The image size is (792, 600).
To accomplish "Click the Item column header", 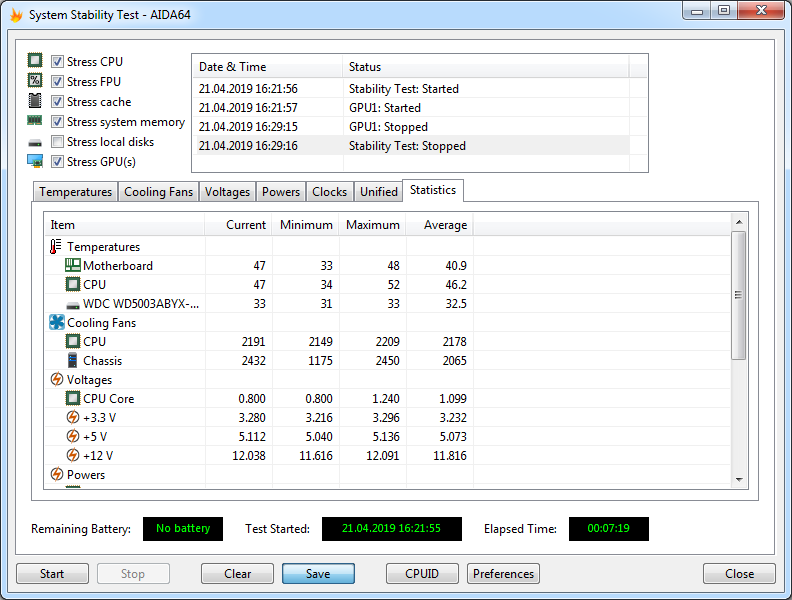I will (125, 225).
